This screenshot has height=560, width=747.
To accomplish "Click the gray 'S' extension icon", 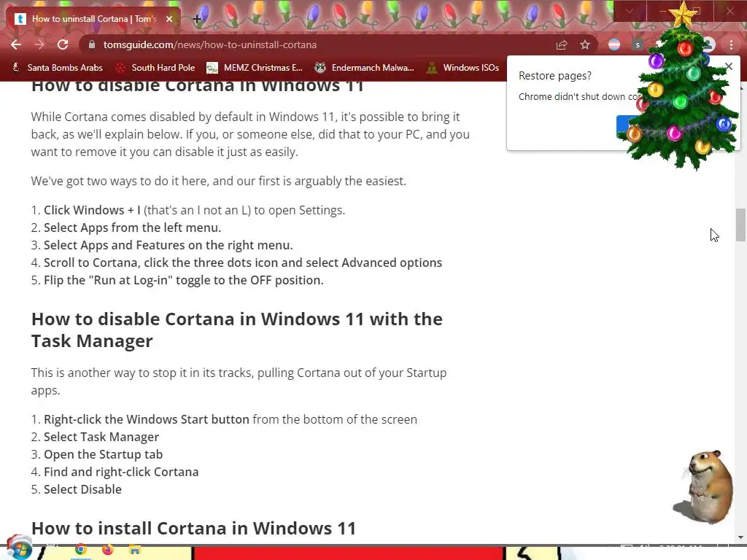I will click(x=638, y=44).
